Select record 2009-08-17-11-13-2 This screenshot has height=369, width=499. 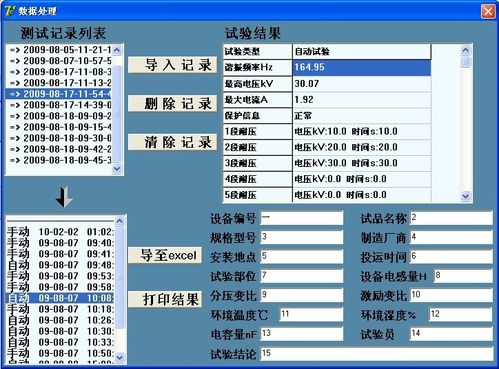(59, 83)
